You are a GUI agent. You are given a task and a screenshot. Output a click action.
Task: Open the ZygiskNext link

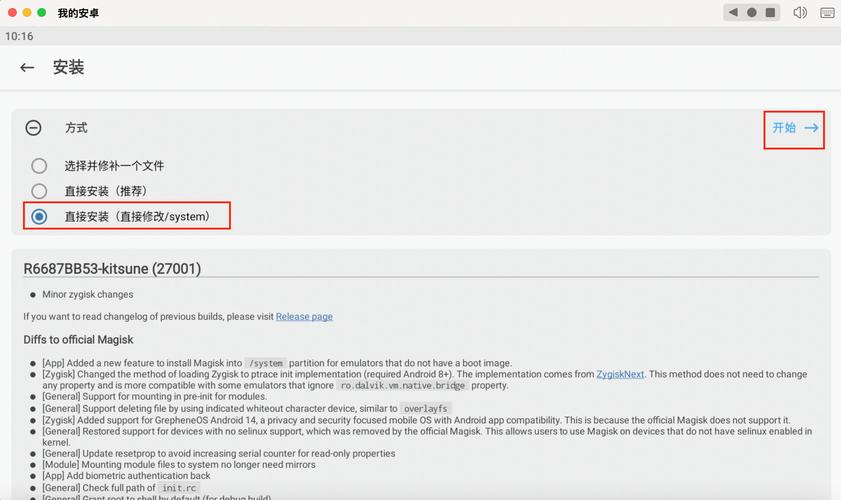pos(620,374)
